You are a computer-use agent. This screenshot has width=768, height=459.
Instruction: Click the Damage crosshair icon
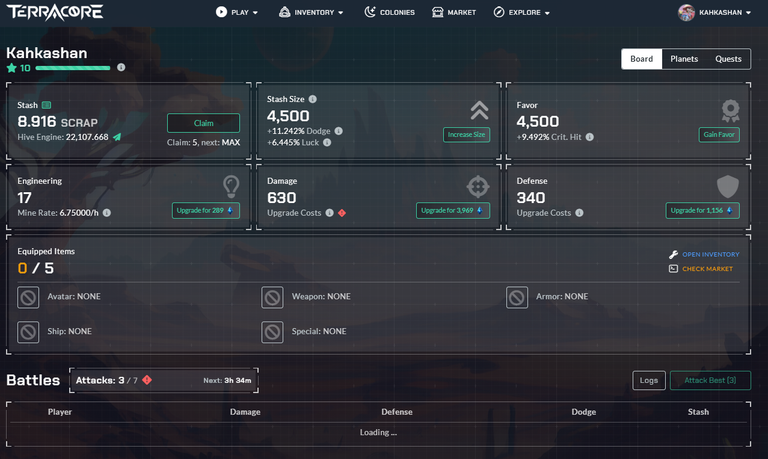[x=478, y=187]
